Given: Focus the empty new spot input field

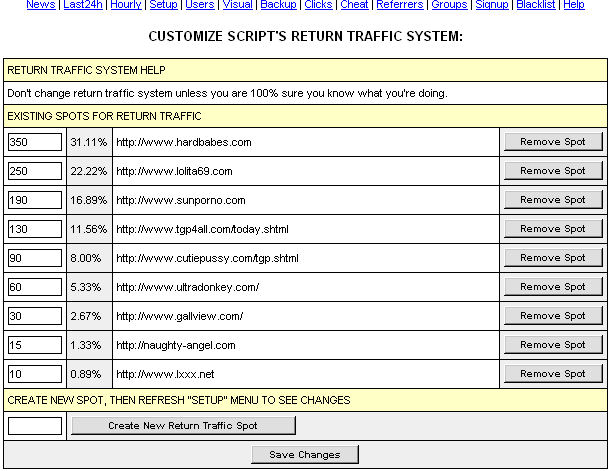Looking at the screenshot, I should click(35, 426).
